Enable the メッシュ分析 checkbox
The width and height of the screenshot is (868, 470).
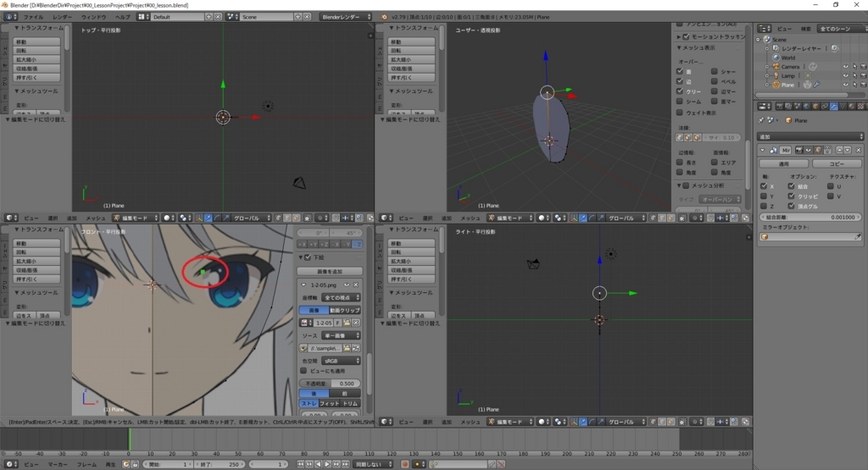point(686,185)
